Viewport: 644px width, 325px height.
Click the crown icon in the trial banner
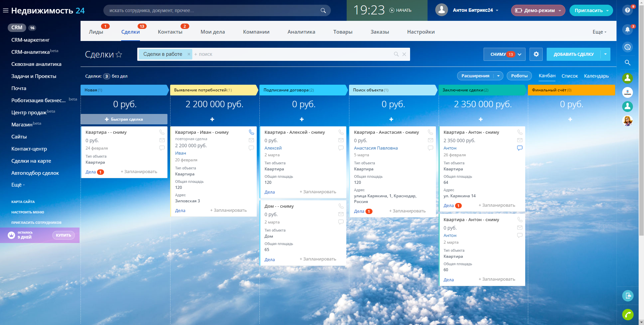point(11,235)
